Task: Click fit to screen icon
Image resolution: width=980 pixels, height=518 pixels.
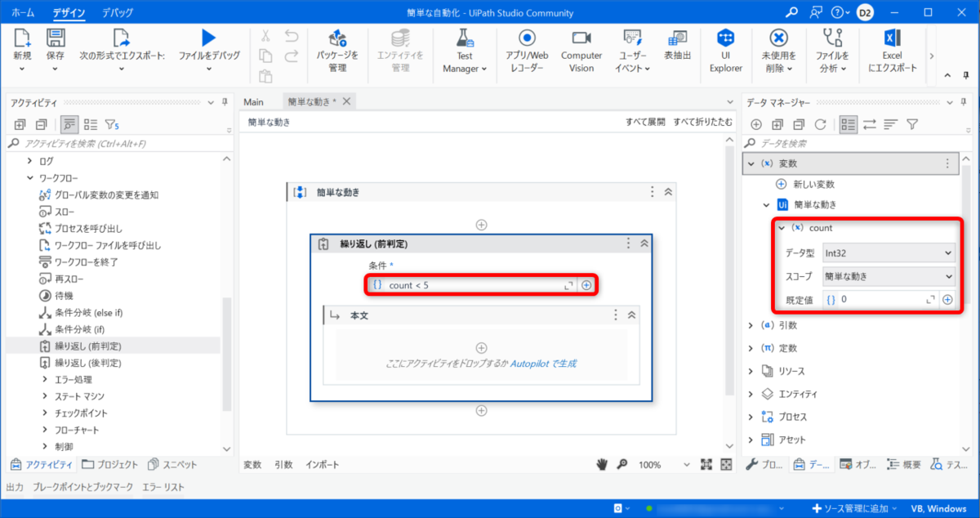Action: click(x=707, y=464)
